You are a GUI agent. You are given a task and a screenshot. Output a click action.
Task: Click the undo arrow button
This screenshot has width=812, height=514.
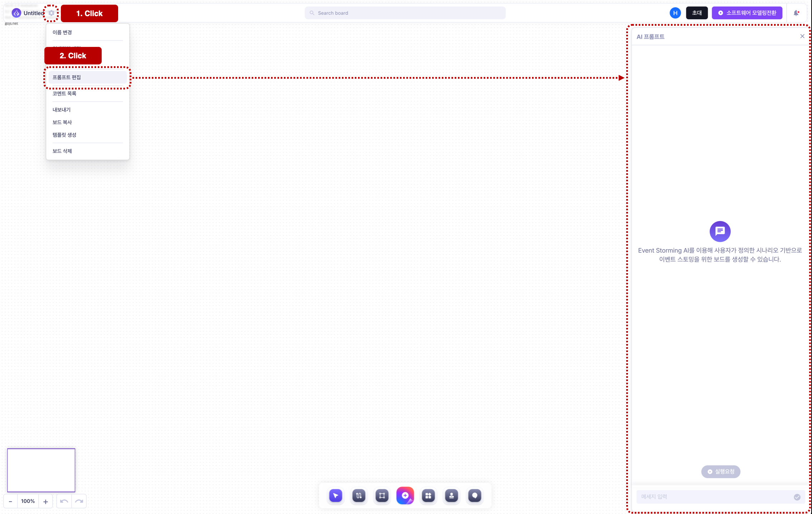coord(64,501)
